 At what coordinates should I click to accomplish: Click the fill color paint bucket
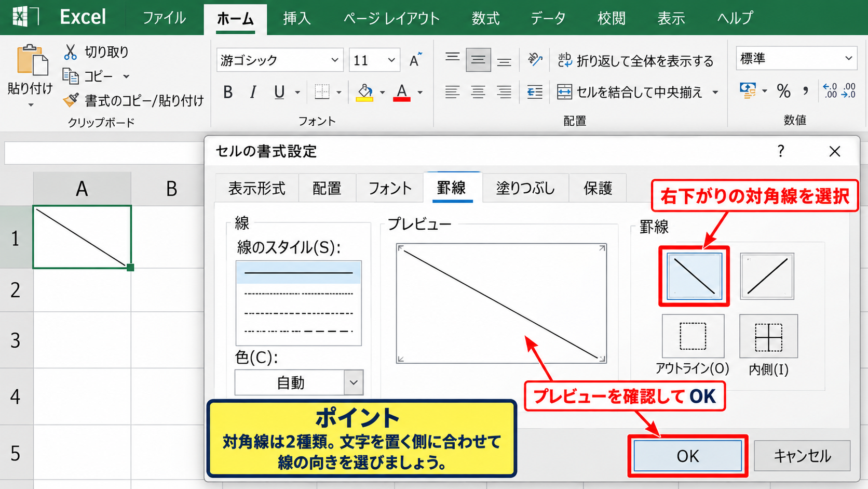click(365, 92)
